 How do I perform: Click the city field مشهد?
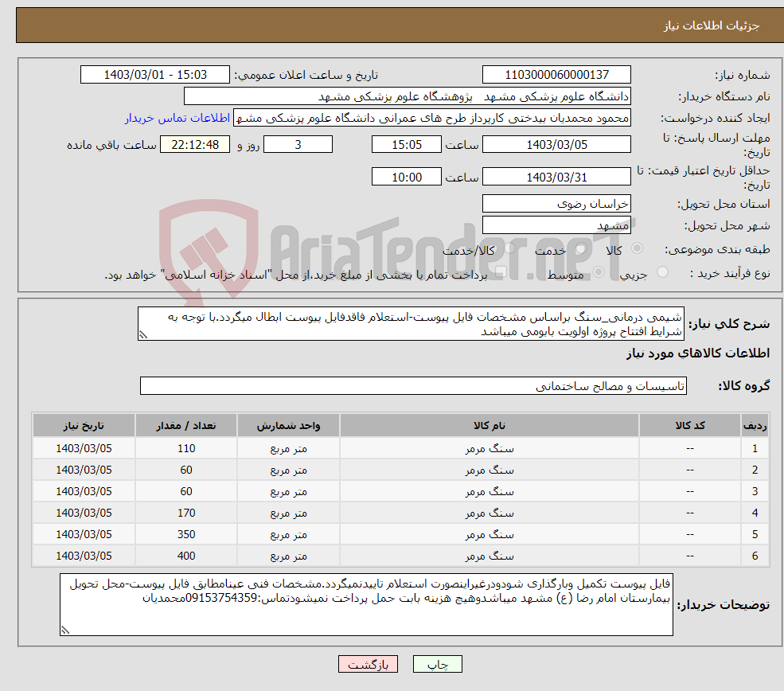point(556,225)
